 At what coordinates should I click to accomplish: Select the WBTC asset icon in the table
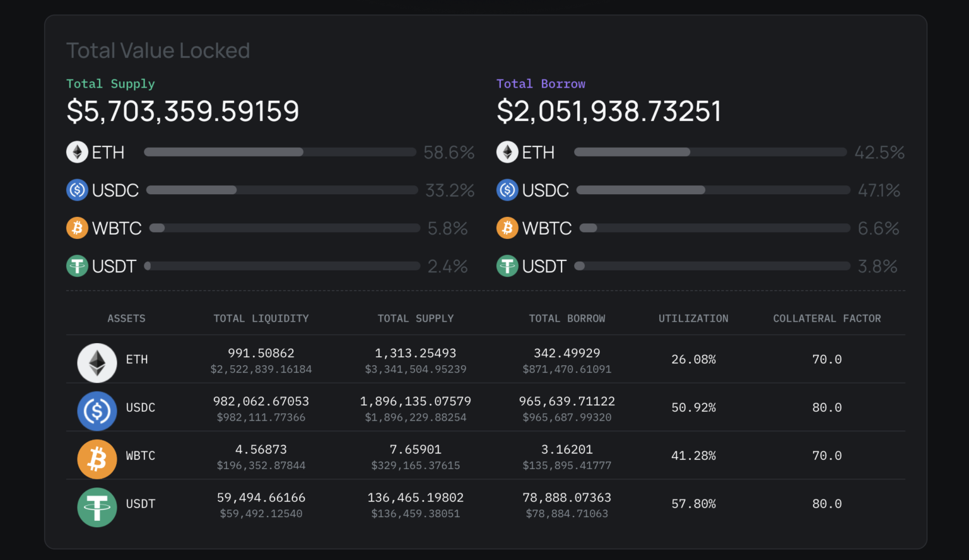click(x=97, y=458)
